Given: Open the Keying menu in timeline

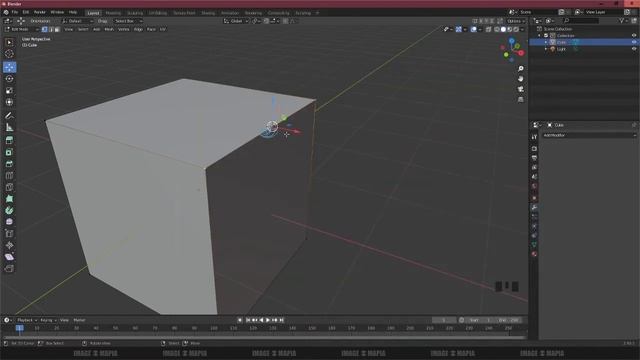Looking at the screenshot, I should pos(48,320).
